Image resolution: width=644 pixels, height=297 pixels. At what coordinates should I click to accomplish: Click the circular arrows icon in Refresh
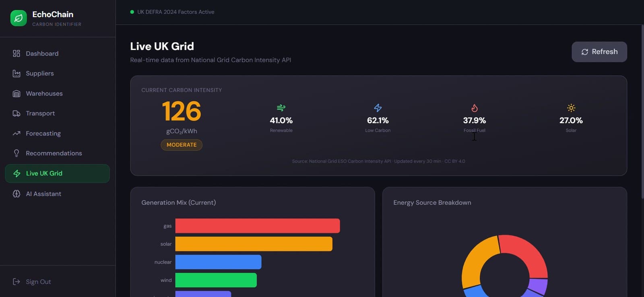point(585,52)
